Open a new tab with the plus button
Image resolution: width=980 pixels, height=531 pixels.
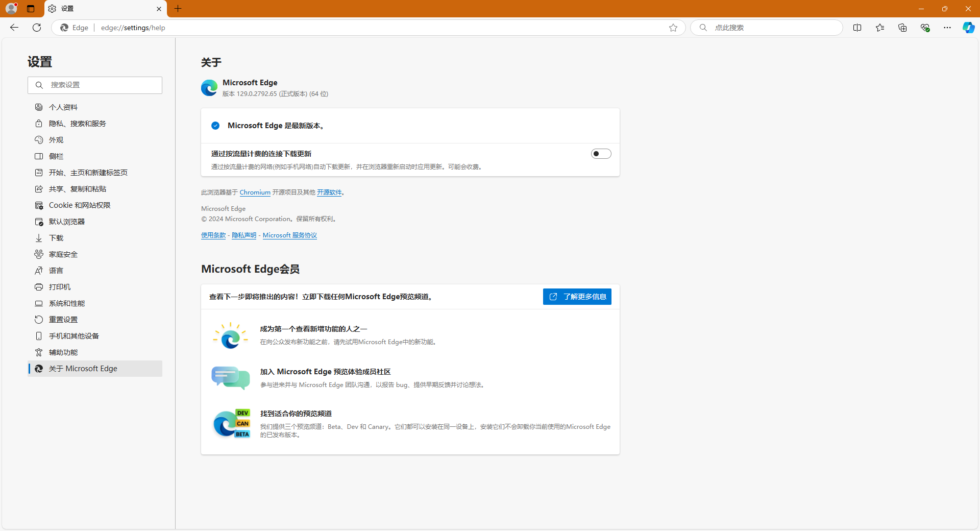178,9
